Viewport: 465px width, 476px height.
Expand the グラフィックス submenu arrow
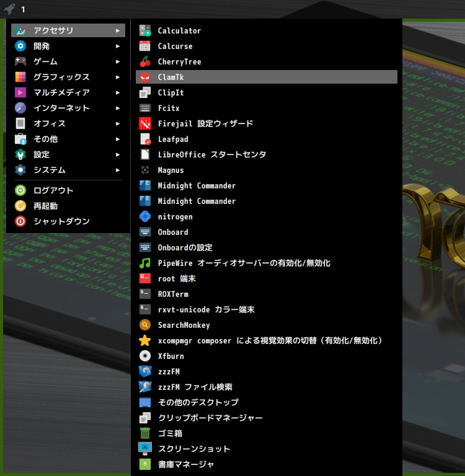coord(118,77)
